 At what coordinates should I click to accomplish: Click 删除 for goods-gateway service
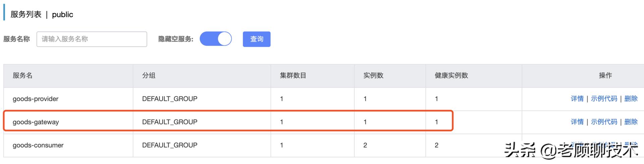pyautogui.click(x=631, y=122)
